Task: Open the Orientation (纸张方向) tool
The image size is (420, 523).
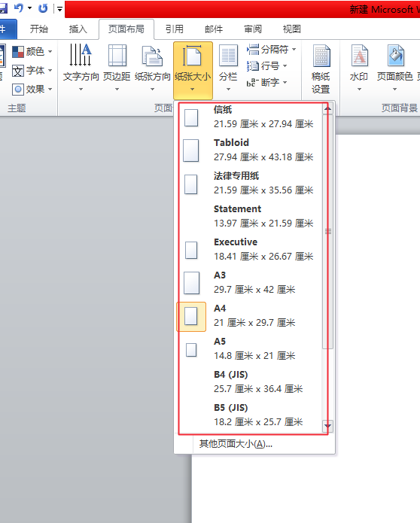Action: click(x=153, y=68)
